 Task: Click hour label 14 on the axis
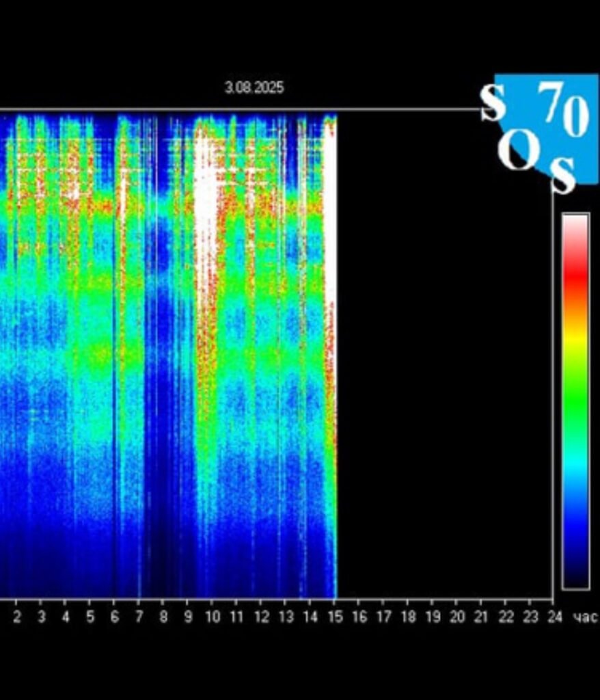311,617
